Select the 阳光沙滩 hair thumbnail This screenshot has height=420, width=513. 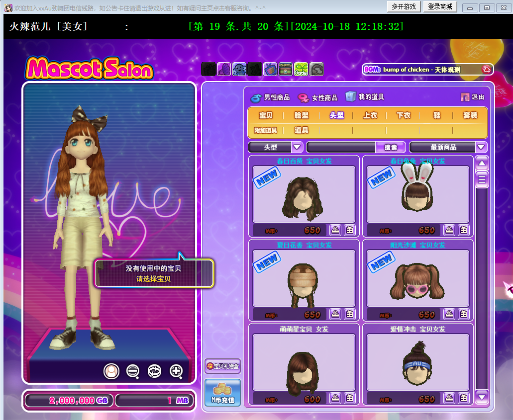click(x=418, y=278)
